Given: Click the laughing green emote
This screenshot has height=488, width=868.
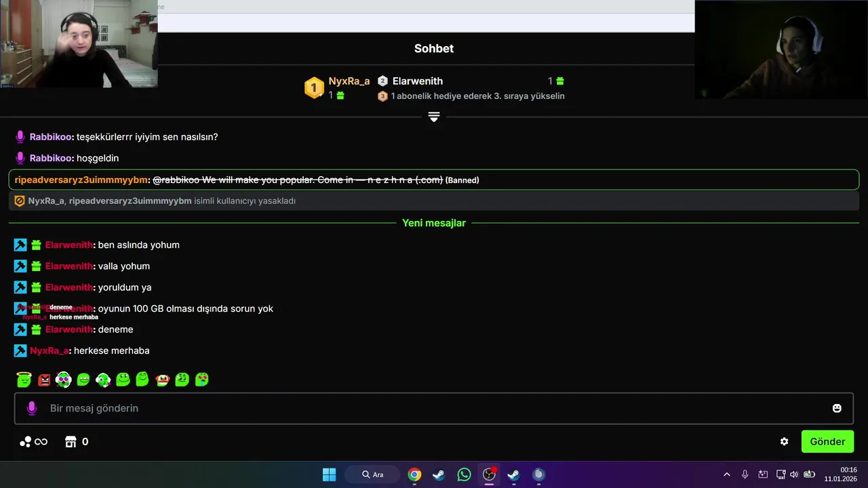Looking at the screenshot, I should [x=83, y=380].
